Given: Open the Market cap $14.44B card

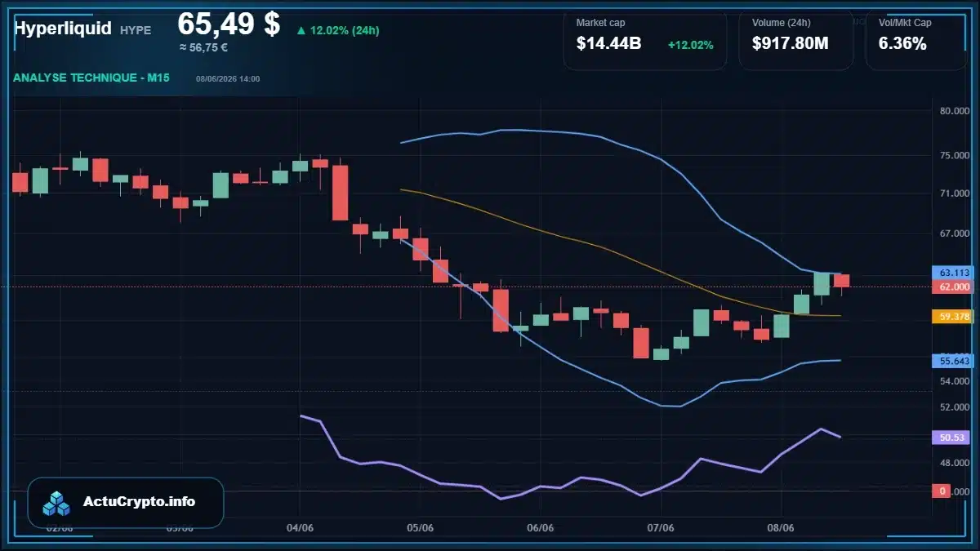Looking at the screenshot, I should coord(645,39).
